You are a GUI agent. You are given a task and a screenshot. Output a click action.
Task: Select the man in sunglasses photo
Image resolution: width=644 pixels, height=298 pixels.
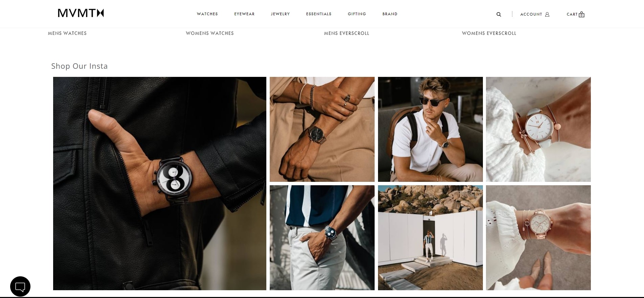tap(430, 129)
